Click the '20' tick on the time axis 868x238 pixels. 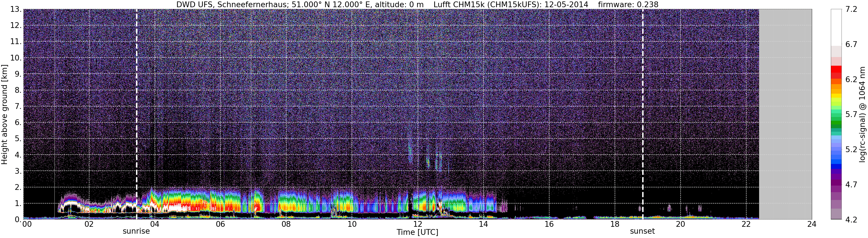point(680,224)
